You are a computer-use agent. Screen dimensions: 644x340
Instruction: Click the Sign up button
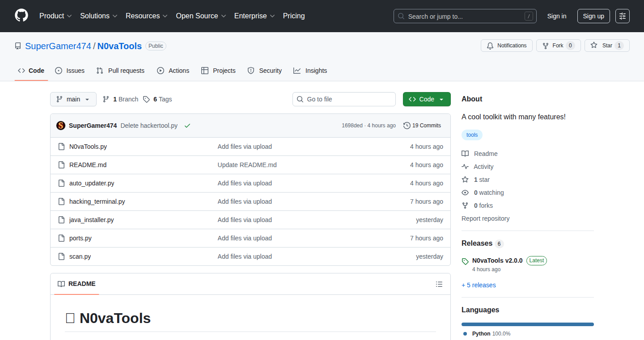(593, 16)
